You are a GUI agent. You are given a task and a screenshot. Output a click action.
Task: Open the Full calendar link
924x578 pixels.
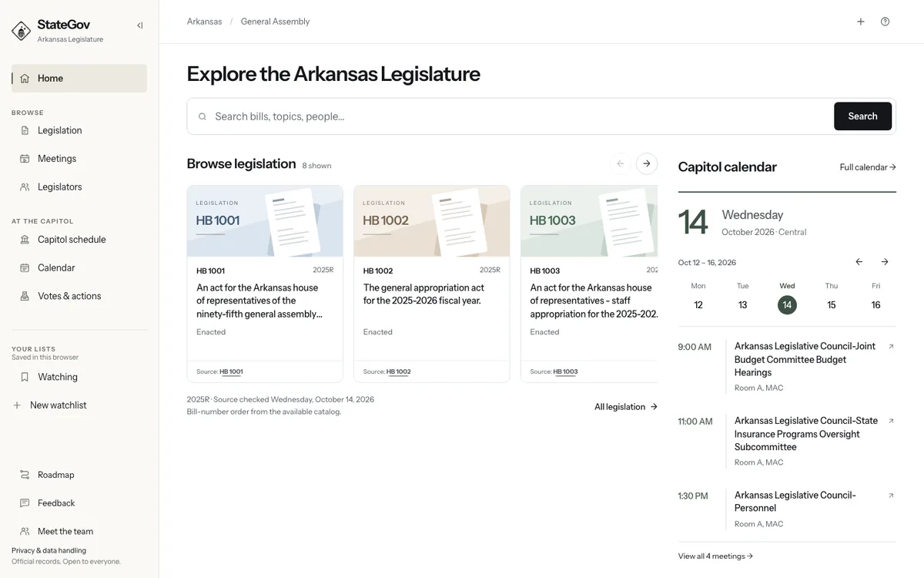click(868, 167)
